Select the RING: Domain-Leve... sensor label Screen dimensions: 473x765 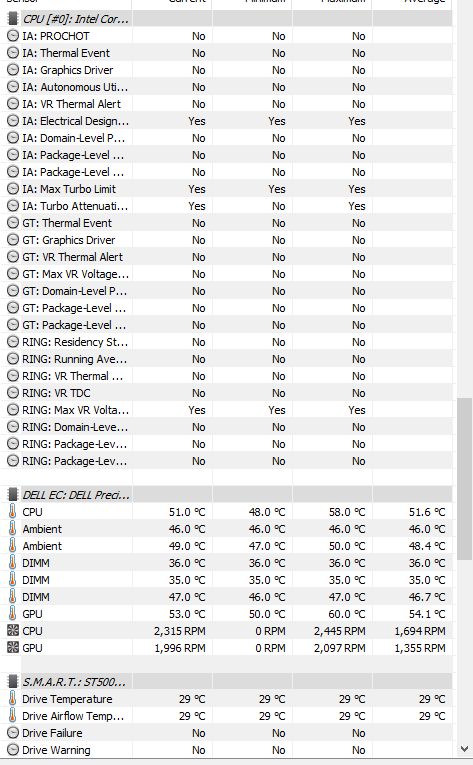coord(75,427)
